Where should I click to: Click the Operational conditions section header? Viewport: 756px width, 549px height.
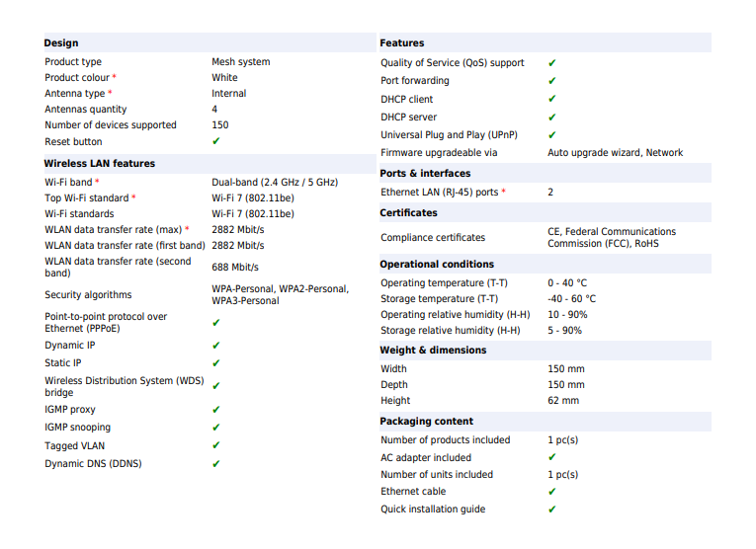click(x=437, y=264)
